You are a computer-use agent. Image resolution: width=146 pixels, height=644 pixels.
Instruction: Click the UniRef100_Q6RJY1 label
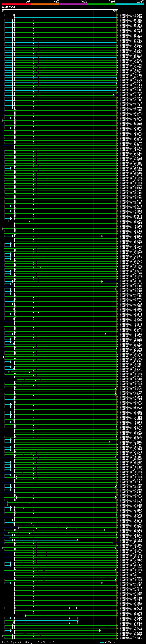[131, 55]
